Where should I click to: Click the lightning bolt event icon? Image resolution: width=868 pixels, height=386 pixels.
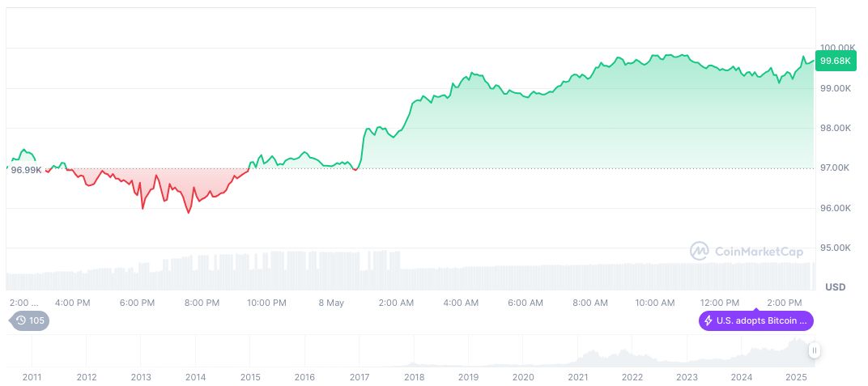[x=708, y=320]
